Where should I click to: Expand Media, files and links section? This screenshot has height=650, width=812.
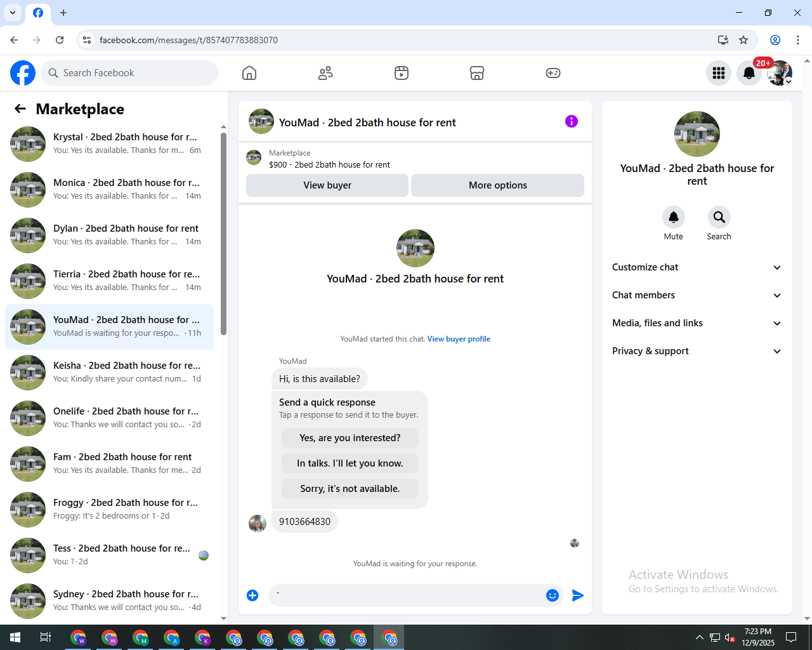[x=697, y=323]
